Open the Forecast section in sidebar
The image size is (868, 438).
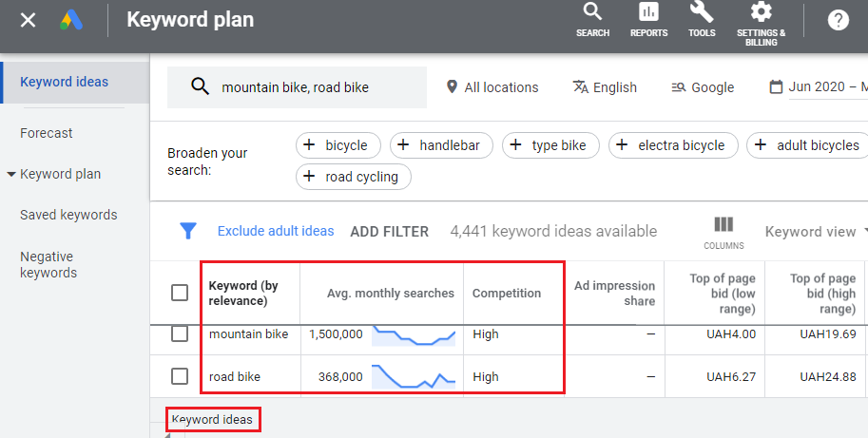(47, 133)
